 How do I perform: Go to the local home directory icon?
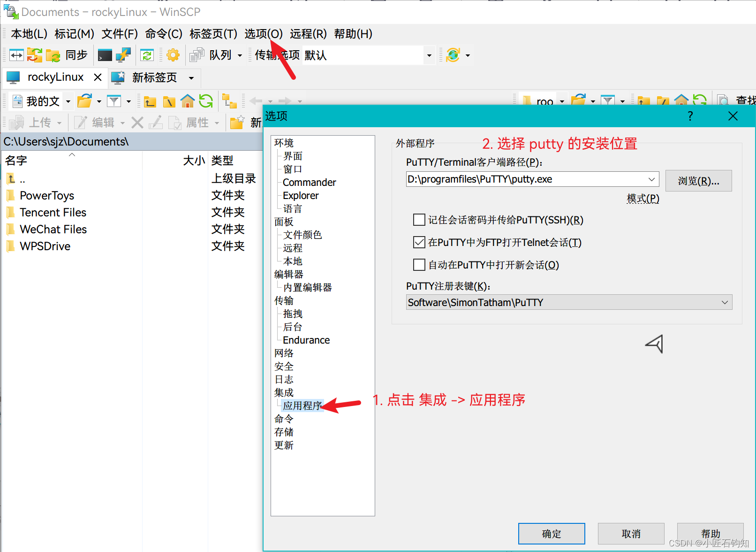coord(188,101)
